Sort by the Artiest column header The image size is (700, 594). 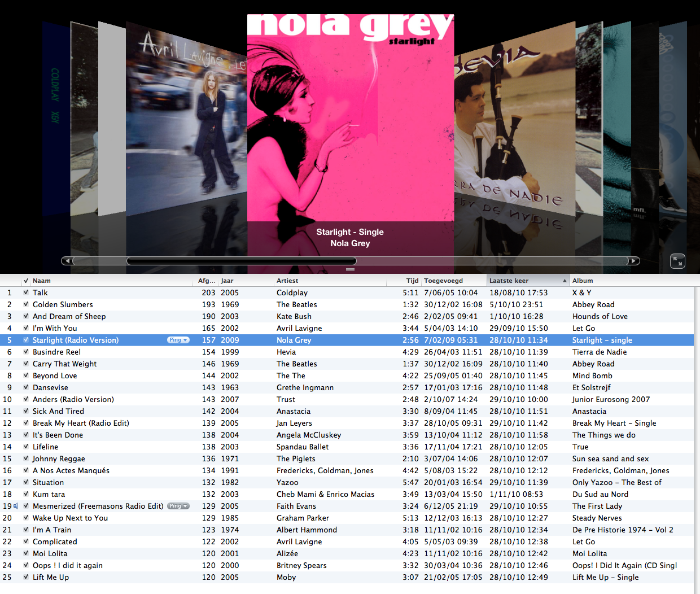[330, 281]
